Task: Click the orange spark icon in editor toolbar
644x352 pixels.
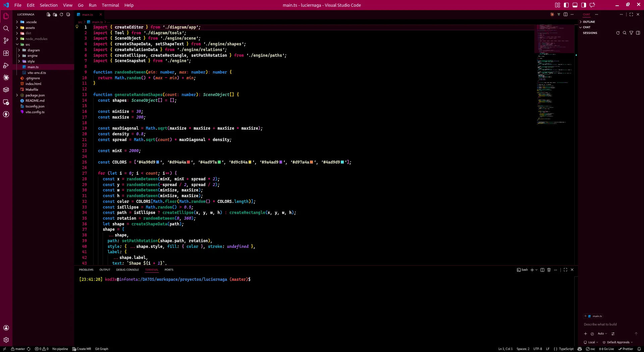Action: 552,14
